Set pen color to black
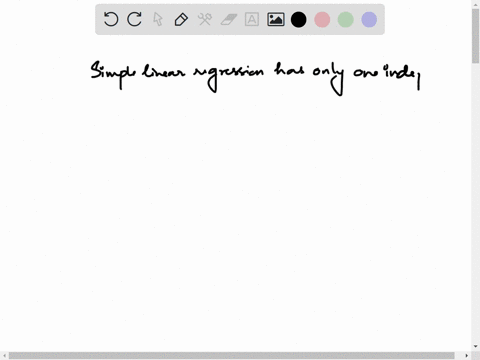 tap(299, 19)
